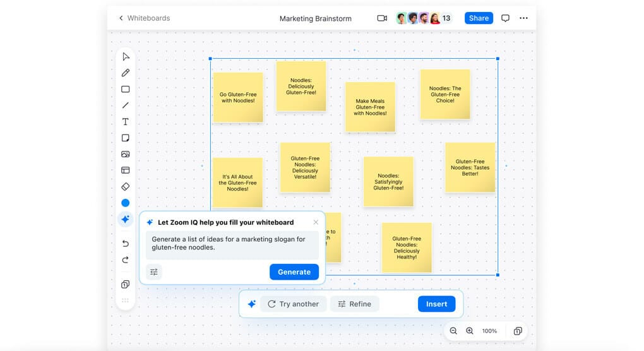
Task: Open the image insert tool
Action: coord(126,155)
